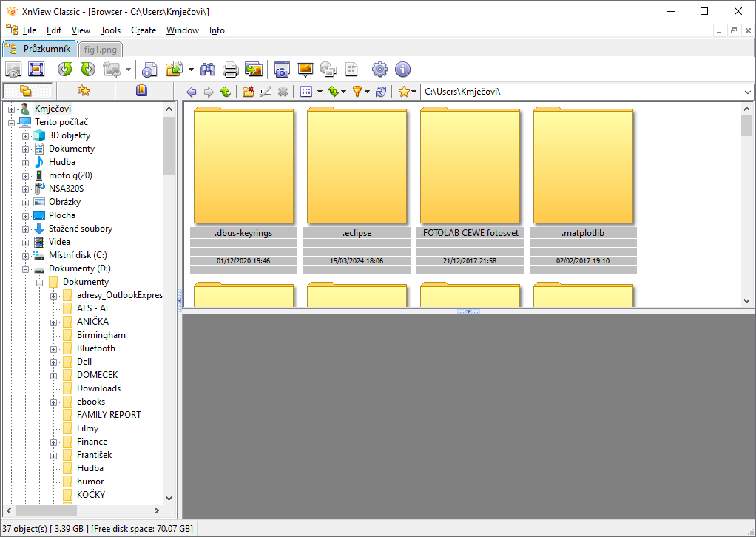Open settings with the gear icon
The image size is (756, 537).
379,70
